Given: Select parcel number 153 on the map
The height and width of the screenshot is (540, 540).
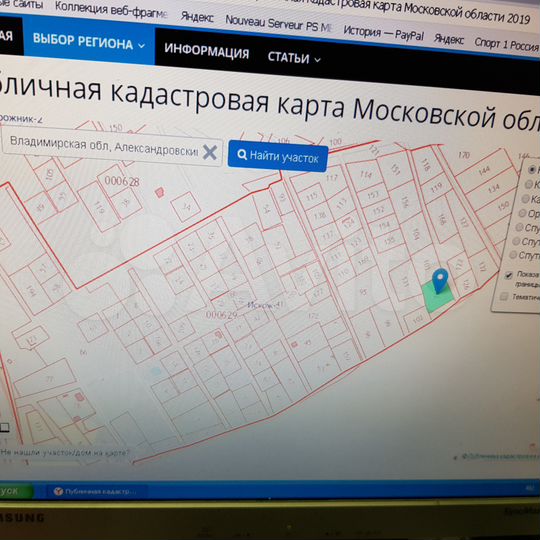Looking at the screenshot, I should (x=373, y=195).
